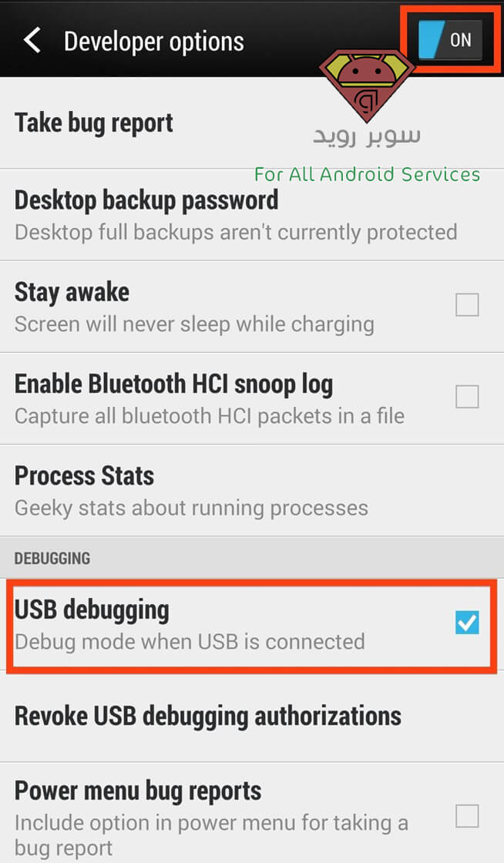This screenshot has width=504, height=863.
Task: Tap the Arabic watermark text
Action: 367,136
